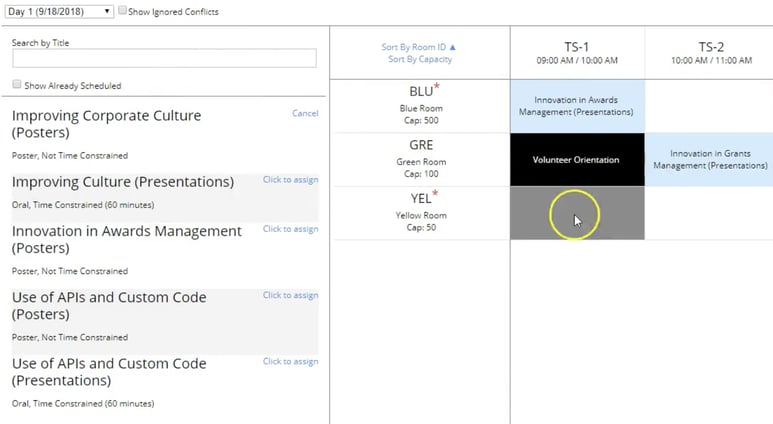Assign Use of APIs Presentations session
Viewport: 773px width, 424px height.
(x=290, y=361)
